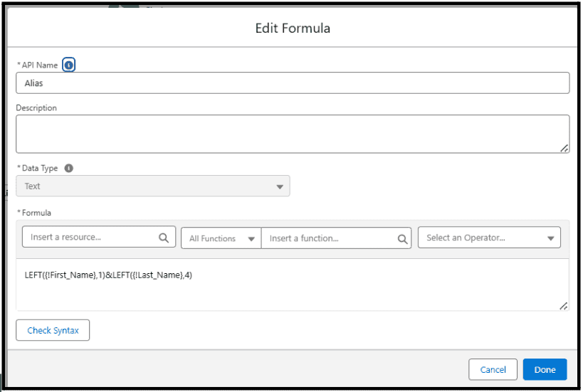Click into the Insert a function search box
Image resolution: width=583 pixels, height=392 pixels.
coord(336,238)
